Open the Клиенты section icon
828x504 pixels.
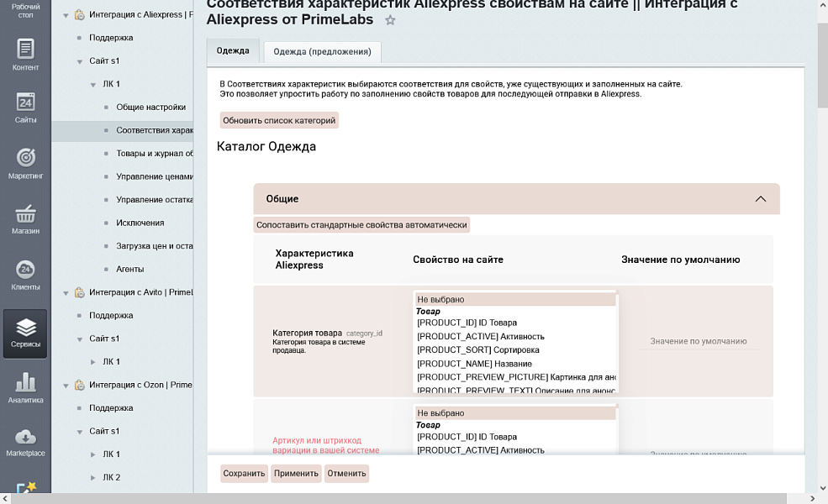pos(25,275)
